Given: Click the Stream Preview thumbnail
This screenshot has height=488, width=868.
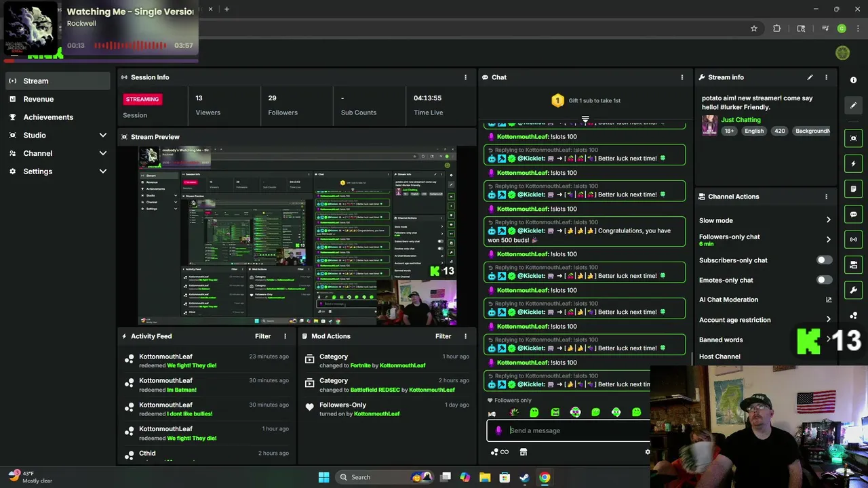Looking at the screenshot, I should (x=297, y=236).
